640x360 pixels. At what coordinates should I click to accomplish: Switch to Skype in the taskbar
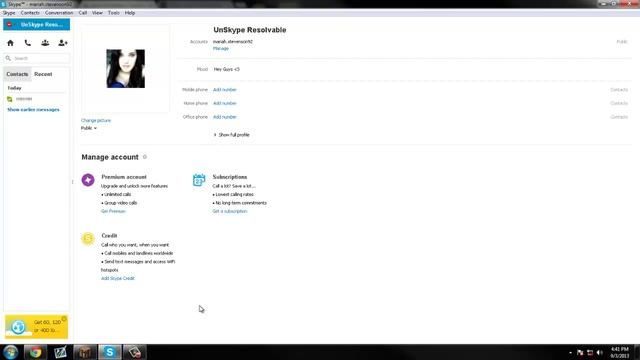[109, 352]
